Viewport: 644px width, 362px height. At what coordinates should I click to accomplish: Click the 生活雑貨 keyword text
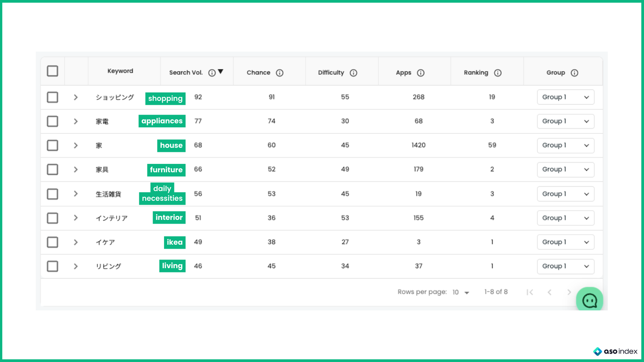coord(108,194)
